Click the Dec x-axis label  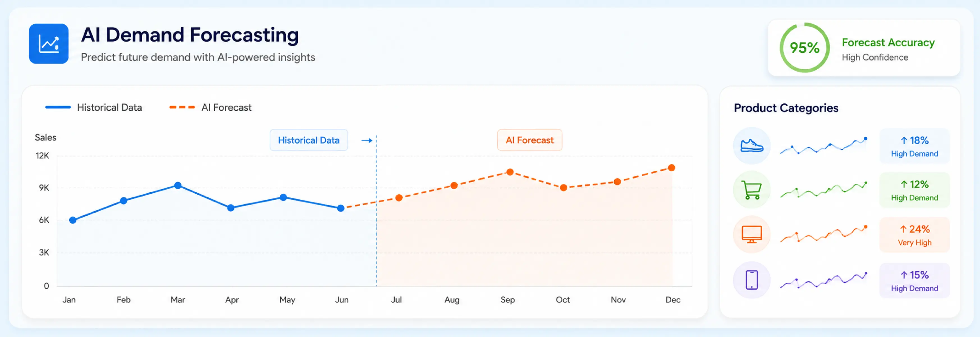(x=673, y=300)
